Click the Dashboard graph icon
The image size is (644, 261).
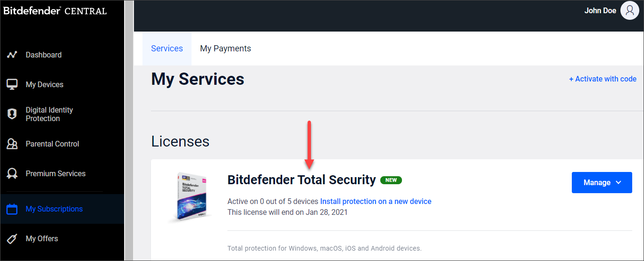click(12, 55)
